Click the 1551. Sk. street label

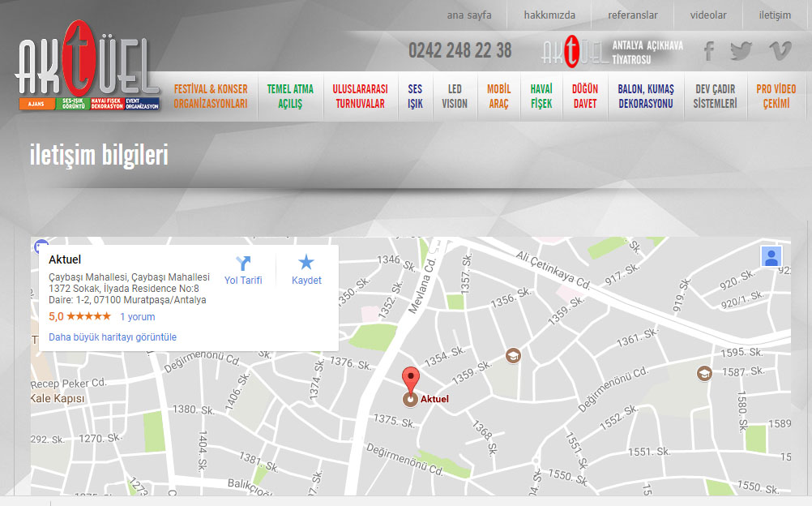click(649, 452)
